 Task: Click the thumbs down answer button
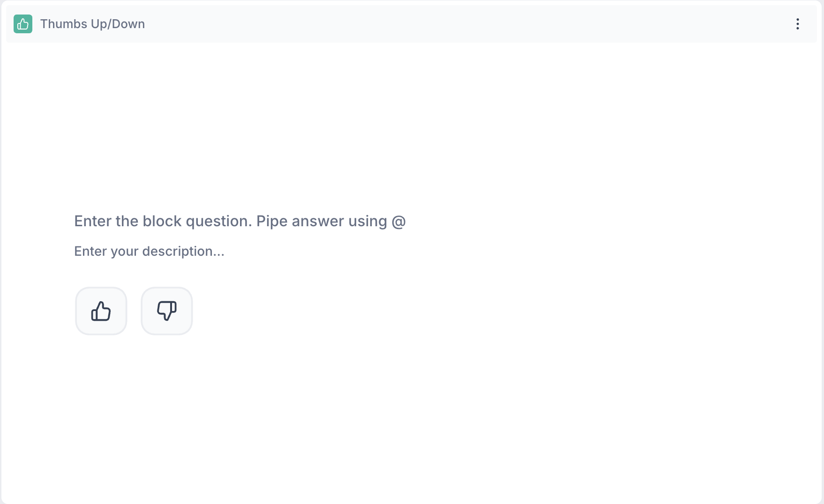coord(167,311)
